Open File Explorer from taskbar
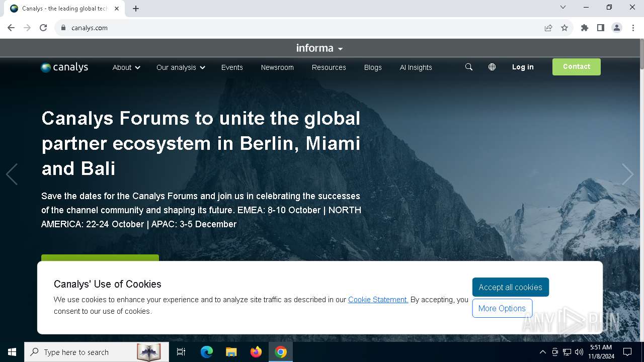Viewport: 644px width, 362px height. tap(231, 352)
